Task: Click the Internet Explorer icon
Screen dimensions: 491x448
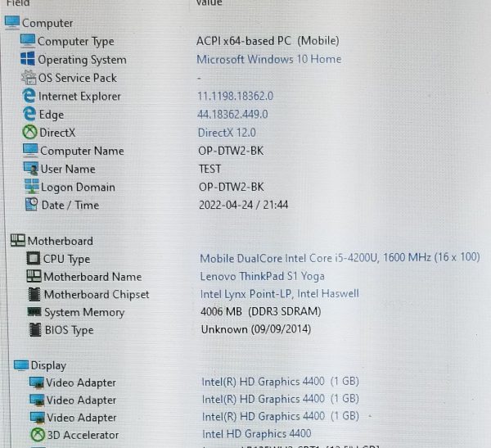Action: pos(29,96)
